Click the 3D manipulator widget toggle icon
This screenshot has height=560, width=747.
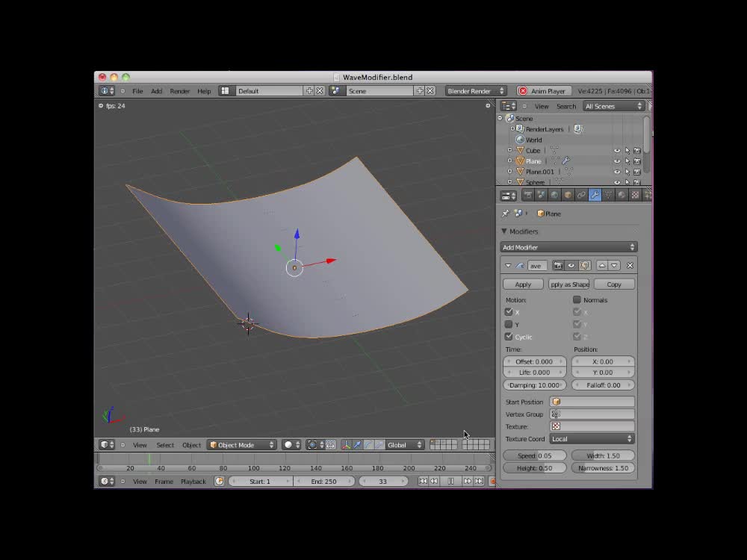(347, 444)
